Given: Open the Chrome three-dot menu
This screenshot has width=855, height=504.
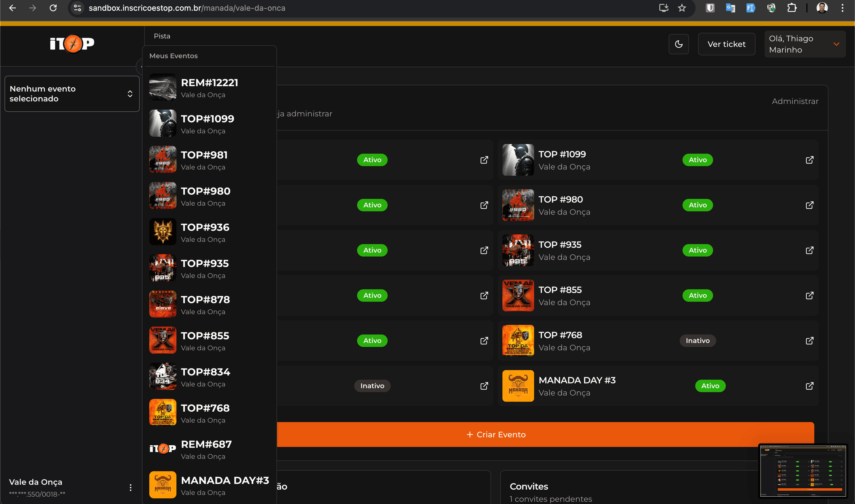Looking at the screenshot, I should click(843, 8).
